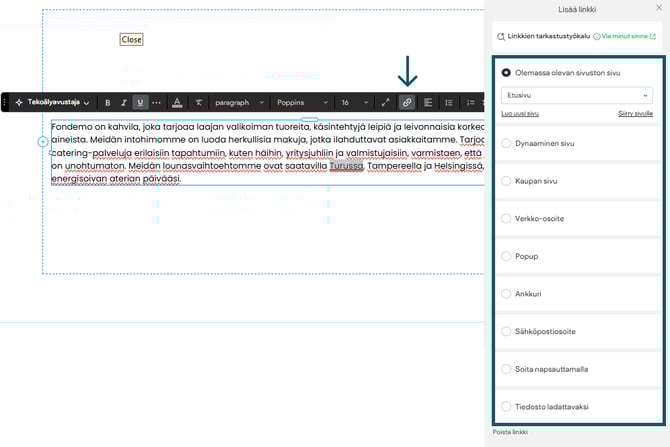Toggle bold formatting in text toolbar
The height and width of the screenshot is (447, 670).
[108, 102]
